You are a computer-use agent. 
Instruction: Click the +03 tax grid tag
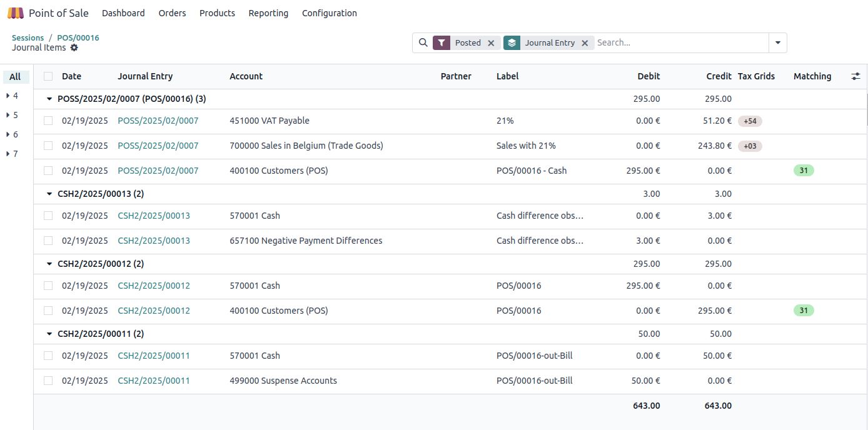coord(750,146)
